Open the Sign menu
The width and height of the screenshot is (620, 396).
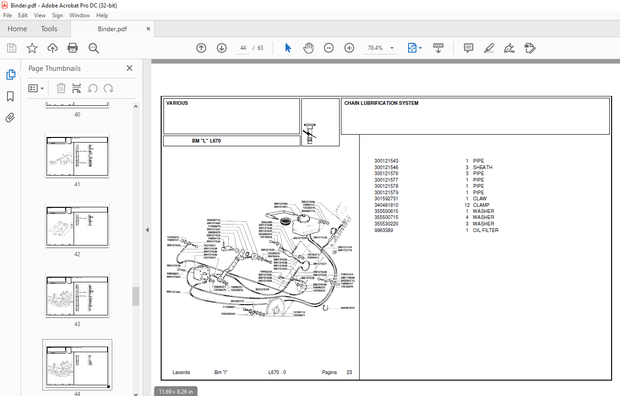click(x=57, y=15)
